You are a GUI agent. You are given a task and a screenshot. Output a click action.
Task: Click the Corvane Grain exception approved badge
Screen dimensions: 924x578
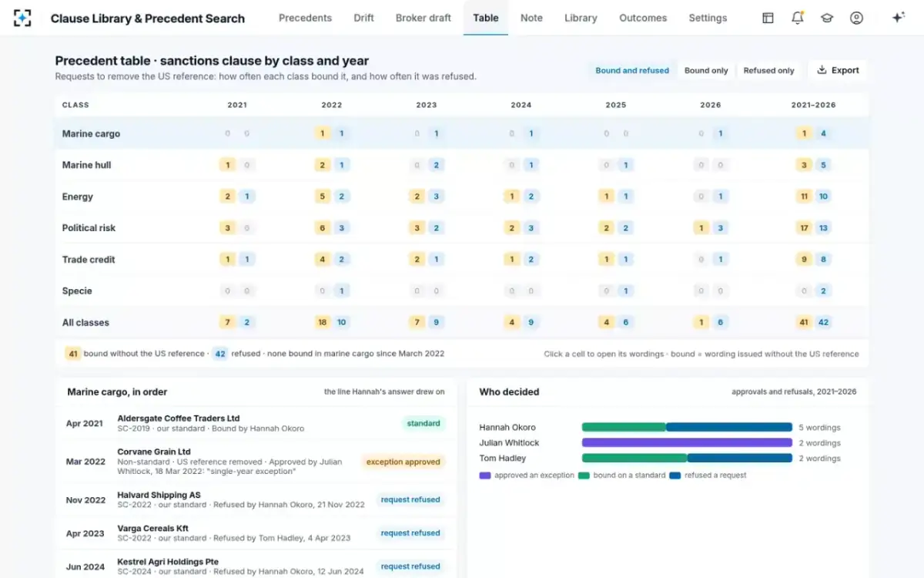point(403,462)
